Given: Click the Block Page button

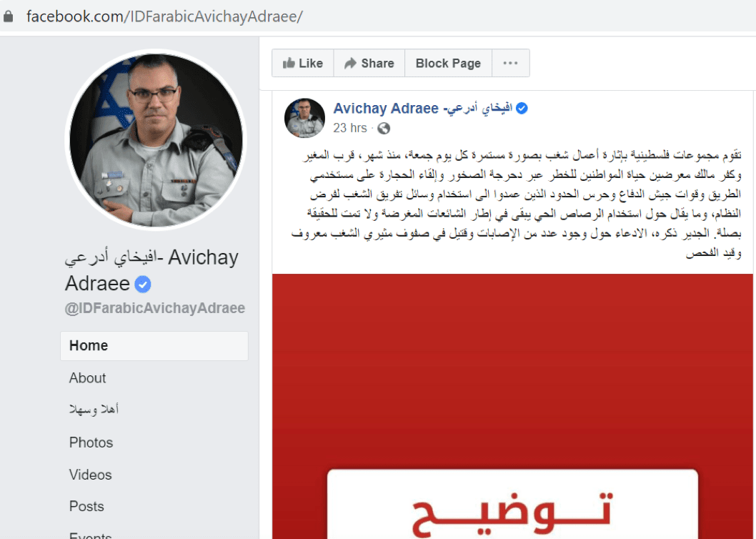Looking at the screenshot, I should [448, 63].
